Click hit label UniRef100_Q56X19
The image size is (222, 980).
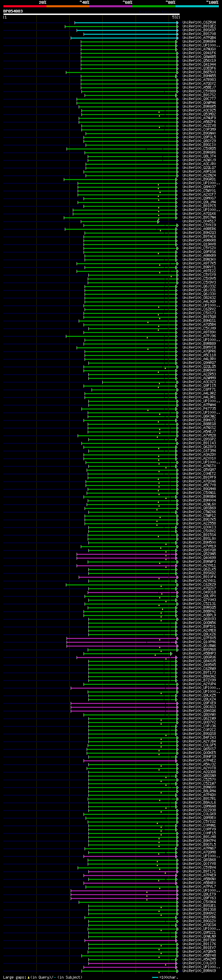coord(199,60)
